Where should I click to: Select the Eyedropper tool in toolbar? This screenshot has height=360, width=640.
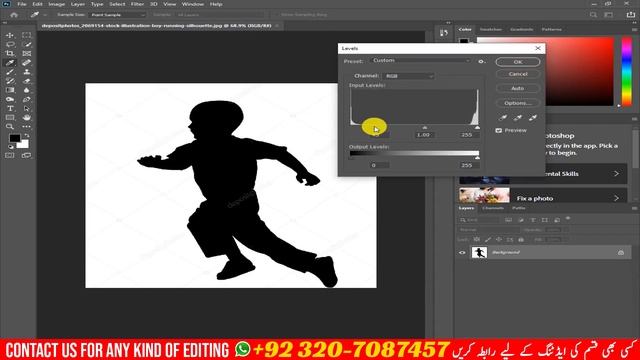point(10,63)
